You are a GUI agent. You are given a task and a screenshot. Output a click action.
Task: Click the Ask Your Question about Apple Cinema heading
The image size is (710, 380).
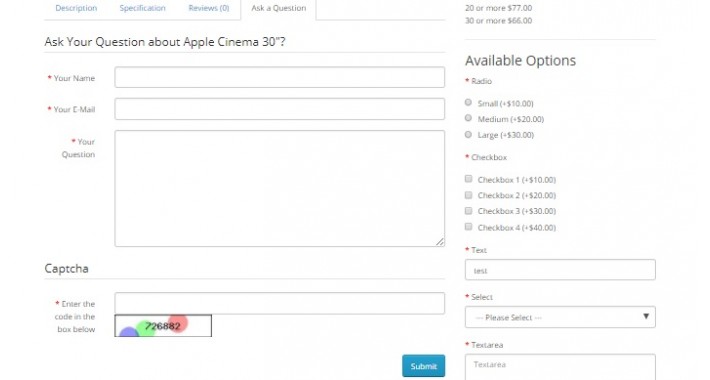click(165, 42)
